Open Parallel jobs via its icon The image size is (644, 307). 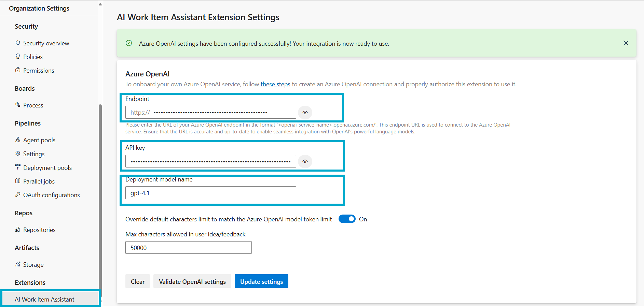coord(18,181)
